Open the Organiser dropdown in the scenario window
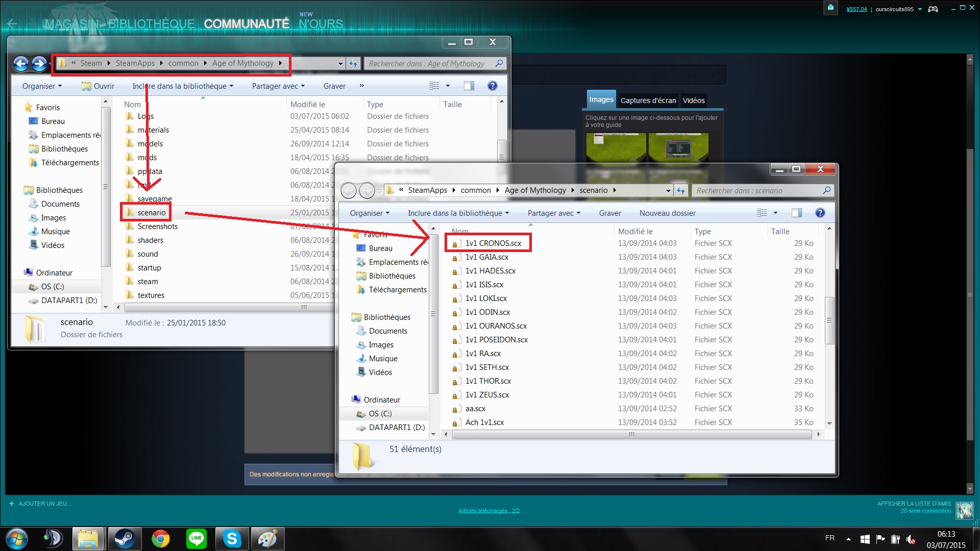The image size is (980, 551). click(x=370, y=213)
